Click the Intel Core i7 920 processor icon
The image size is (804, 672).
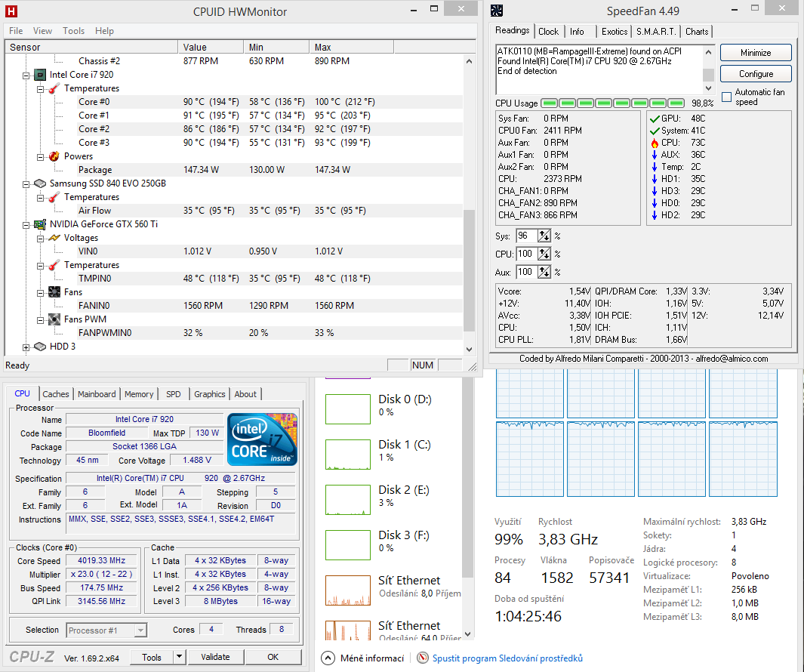point(40,75)
